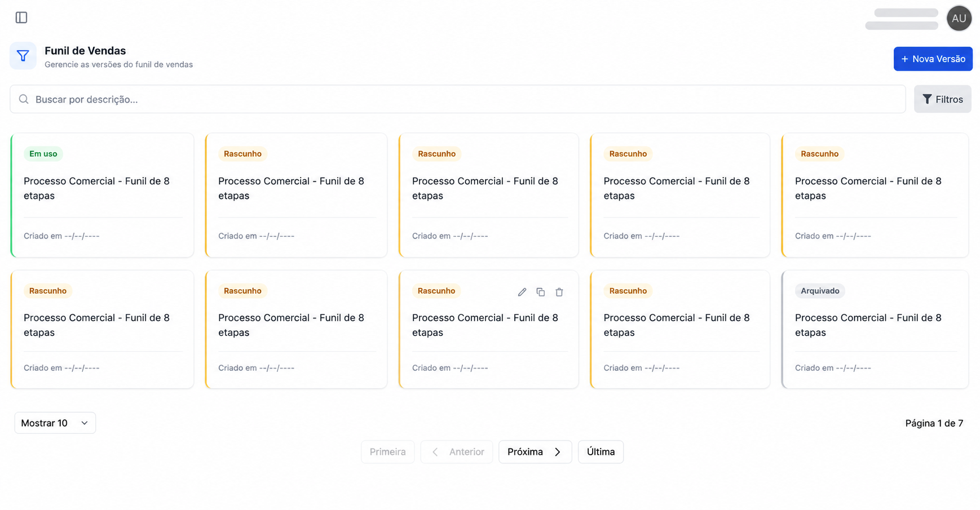Image resolution: width=980 pixels, height=510 pixels.
Task: Click the Nova Versão button
Action: pos(933,59)
